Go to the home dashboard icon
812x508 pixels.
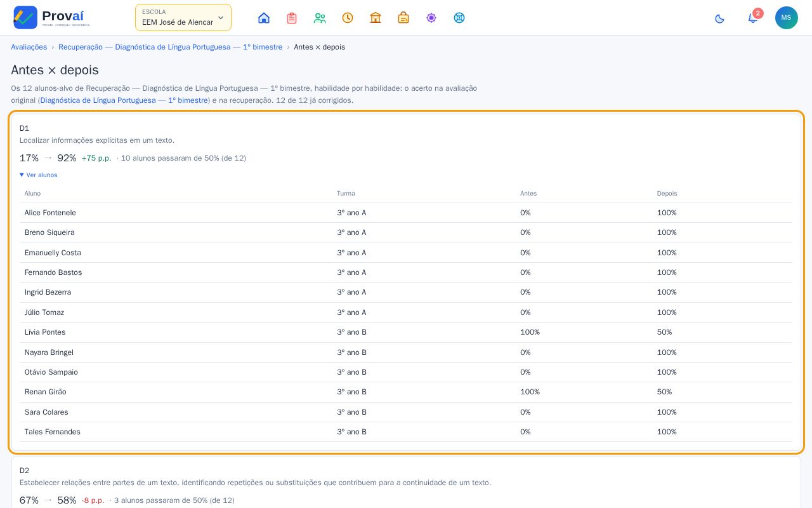(264, 18)
